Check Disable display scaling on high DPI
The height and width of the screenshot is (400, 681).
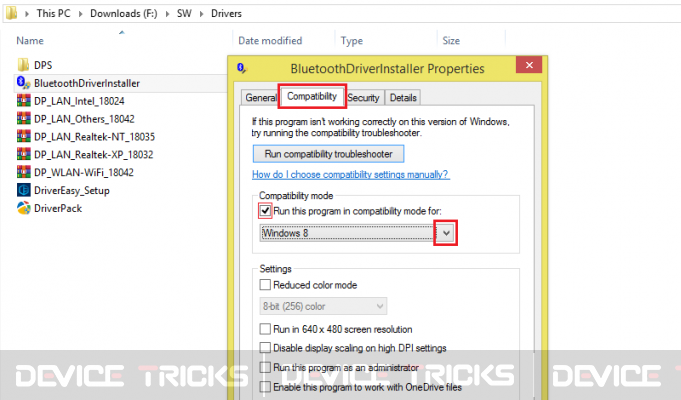coord(265,347)
